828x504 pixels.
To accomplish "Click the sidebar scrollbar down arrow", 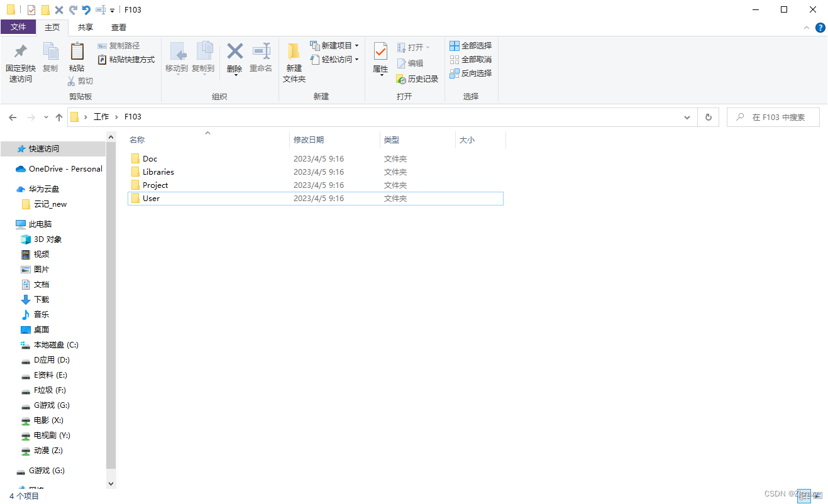I will tap(111, 483).
